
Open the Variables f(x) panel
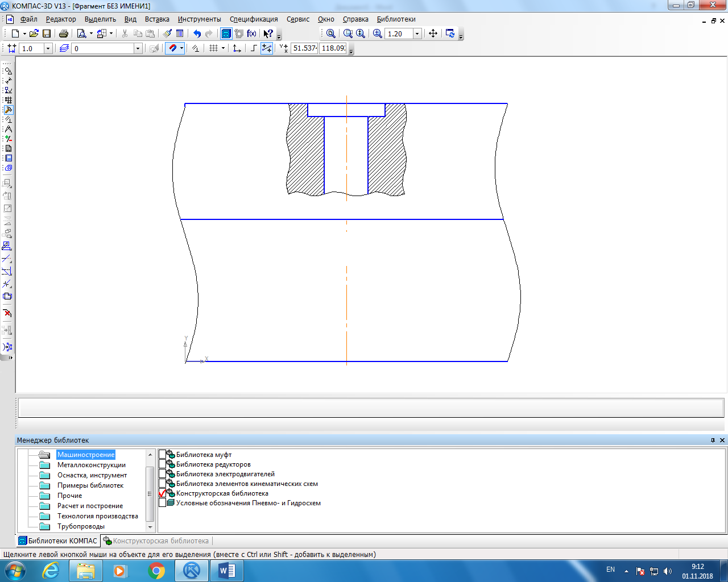[251, 34]
